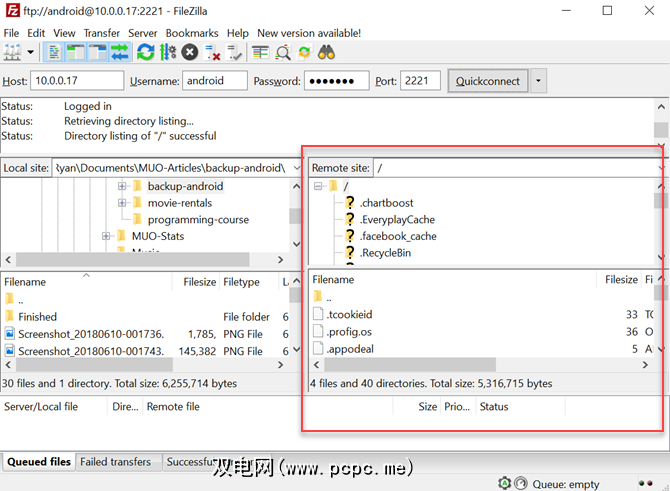Select .appodeal remote file
The height and width of the screenshot is (491, 670).
click(x=350, y=349)
